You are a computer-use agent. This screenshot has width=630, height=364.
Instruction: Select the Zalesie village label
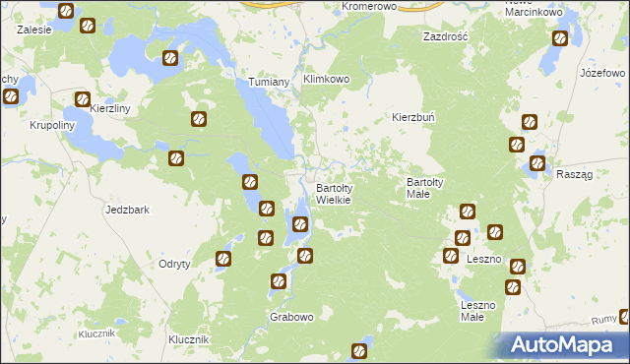(34, 30)
